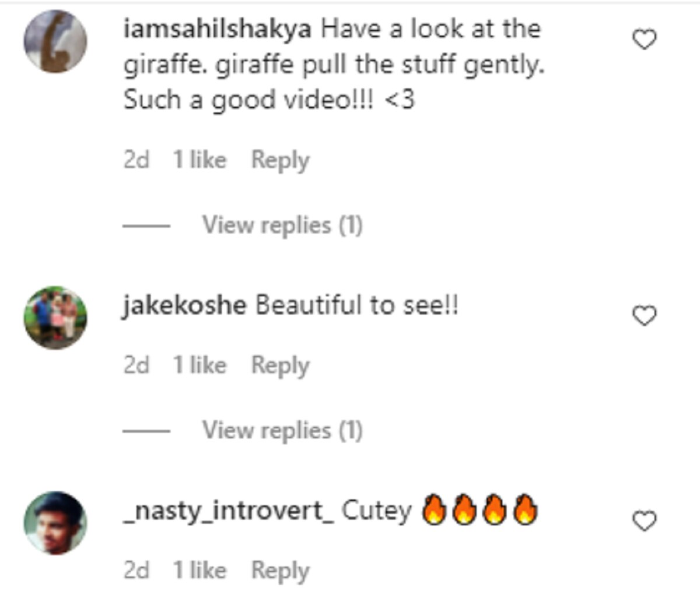The height and width of the screenshot is (612, 700).
Task: Expand replies under jakekoshe's comment
Action: [282, 431]
